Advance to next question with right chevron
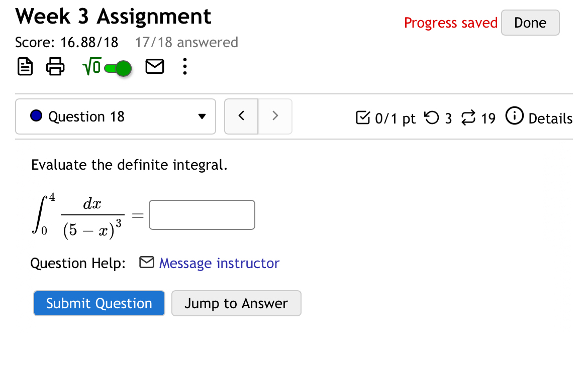This screenshot has width=588, height=368. click(x=275, y=116)
